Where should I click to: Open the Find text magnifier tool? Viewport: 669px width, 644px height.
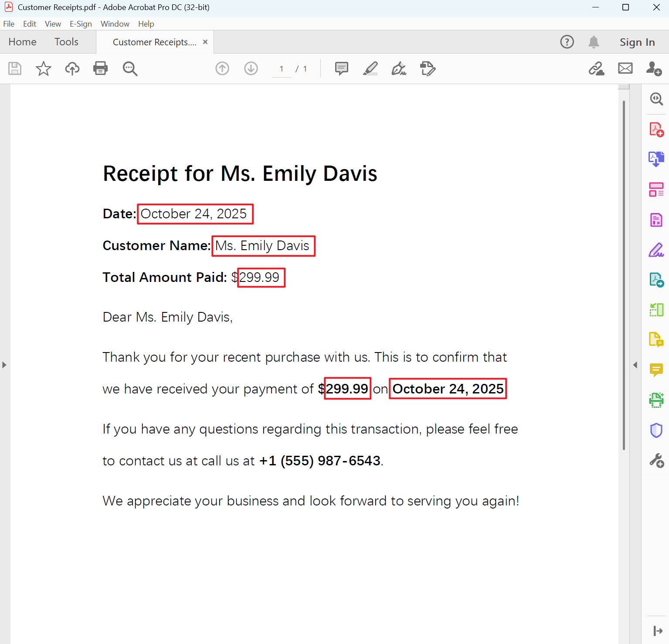click(x=130, y=68)
